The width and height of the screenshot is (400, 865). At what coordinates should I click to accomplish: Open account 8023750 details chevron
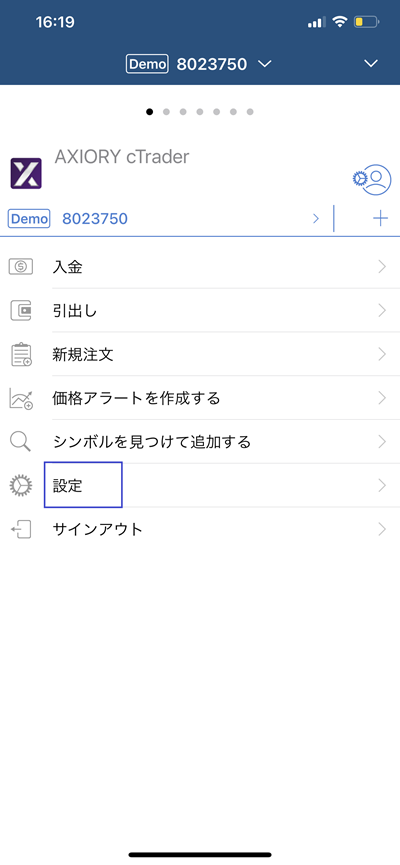click(x=316, y=218)
